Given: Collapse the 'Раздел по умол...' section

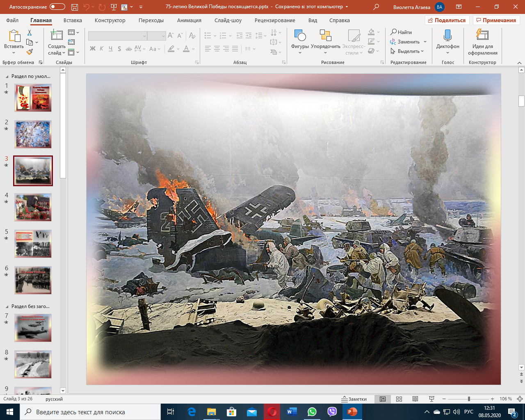Looking at the screenshot, I should pos(7,77).
